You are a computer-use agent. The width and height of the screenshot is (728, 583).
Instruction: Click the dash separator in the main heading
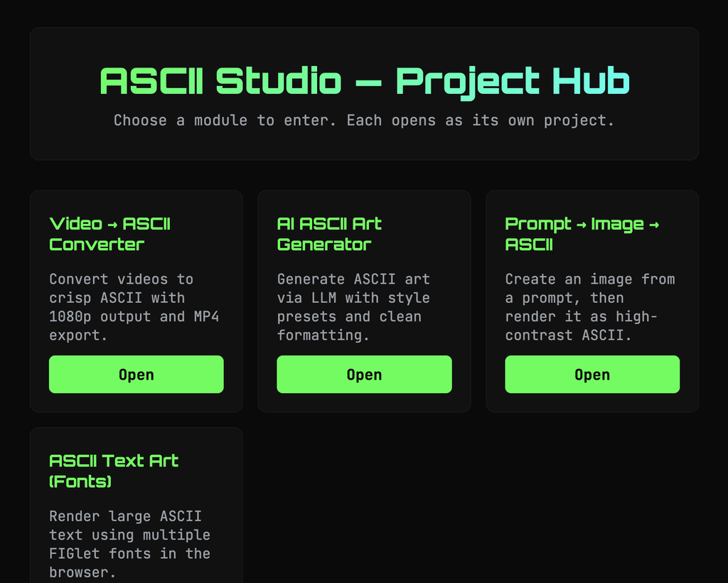coord(368,82)
